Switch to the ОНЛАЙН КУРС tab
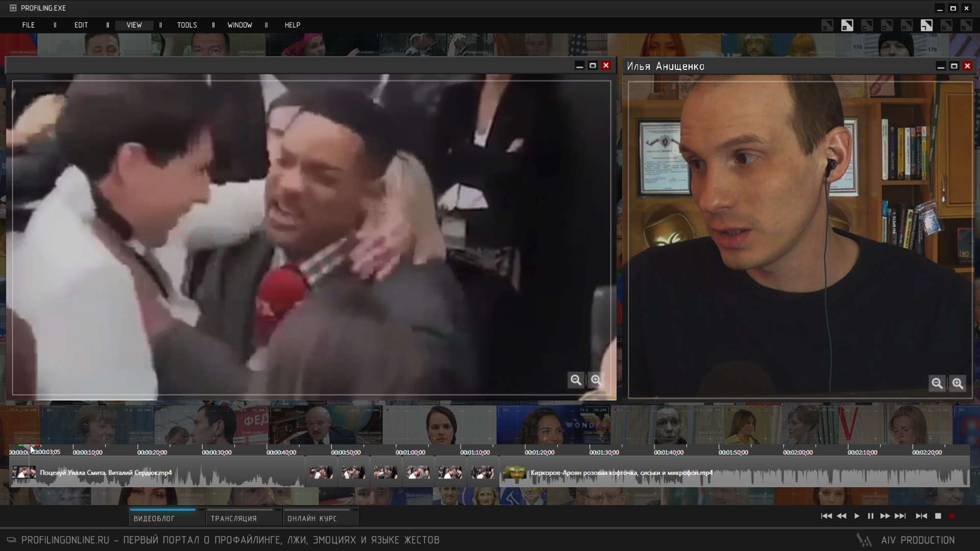 [312, 518]
